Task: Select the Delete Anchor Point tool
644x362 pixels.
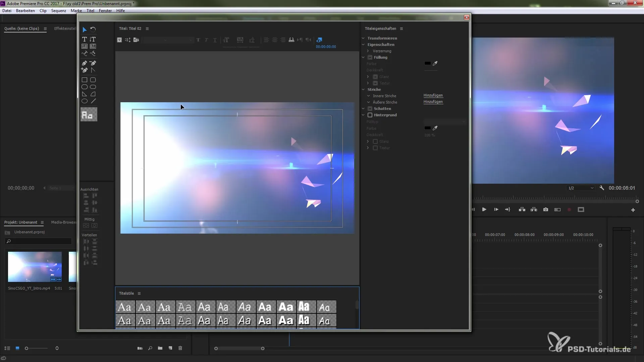Action: [x=93, y=63]
